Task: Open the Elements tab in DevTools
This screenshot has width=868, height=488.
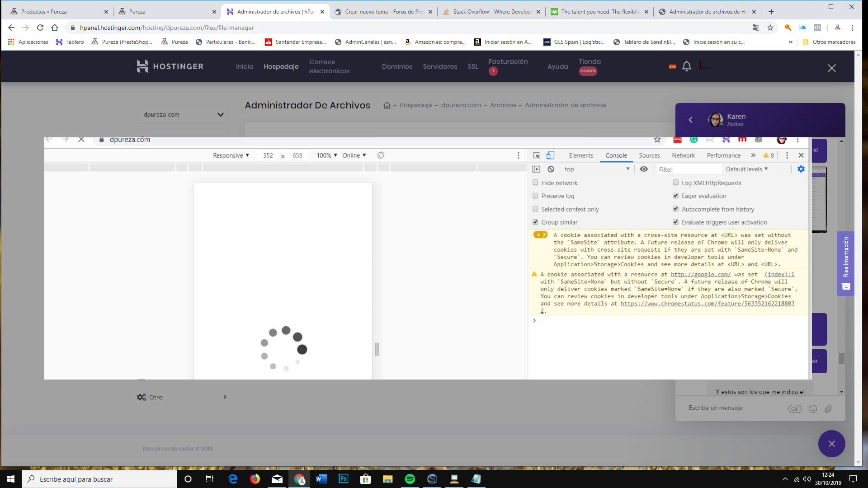Action: (x=581, y=155)
